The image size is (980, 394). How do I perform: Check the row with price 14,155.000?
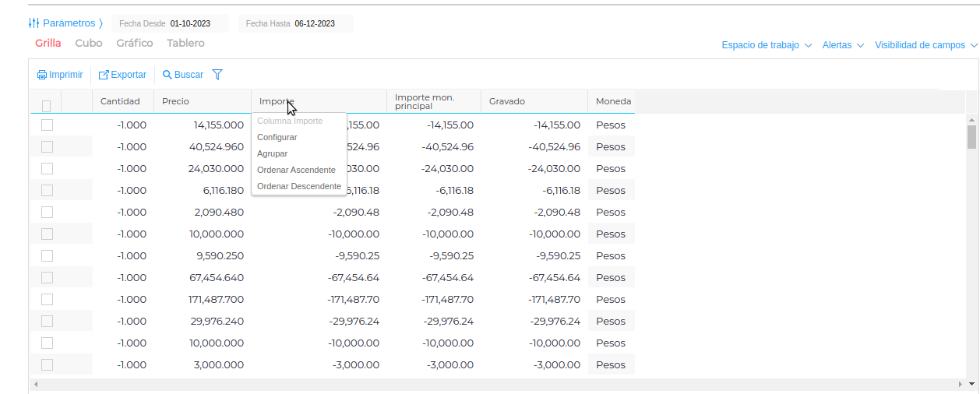47,125
